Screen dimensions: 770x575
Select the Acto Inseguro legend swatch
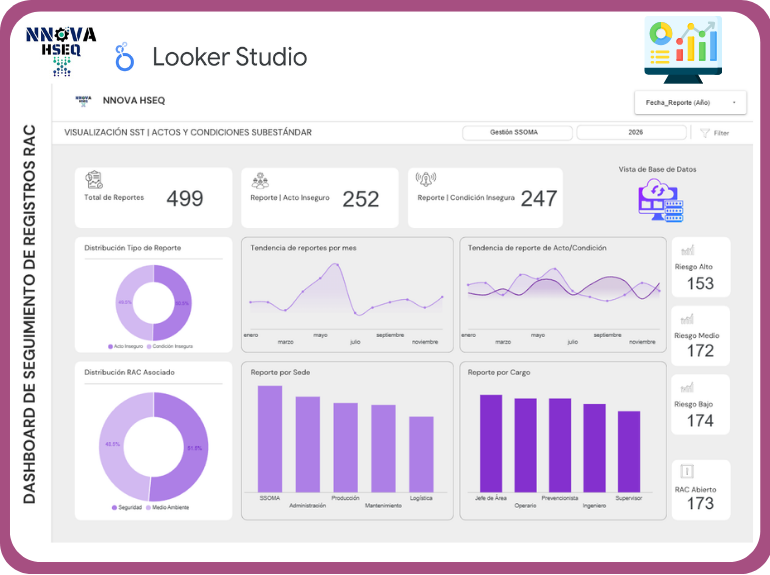[110, 346]
